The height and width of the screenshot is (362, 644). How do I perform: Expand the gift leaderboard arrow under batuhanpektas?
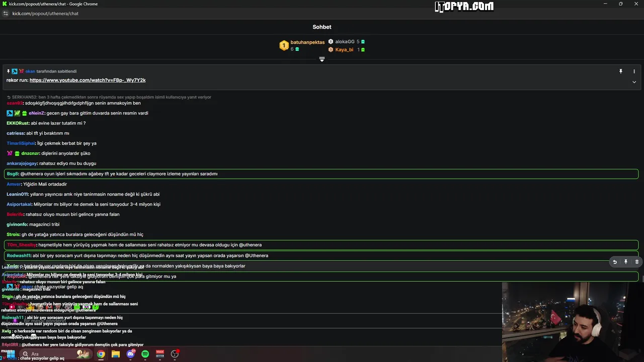tap(322, 59)
